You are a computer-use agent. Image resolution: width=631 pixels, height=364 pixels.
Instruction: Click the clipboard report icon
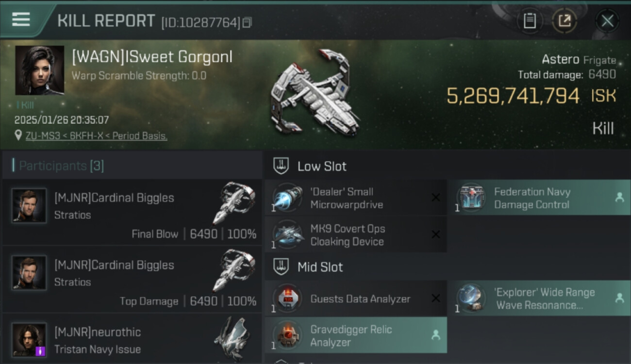click(530, 21)
